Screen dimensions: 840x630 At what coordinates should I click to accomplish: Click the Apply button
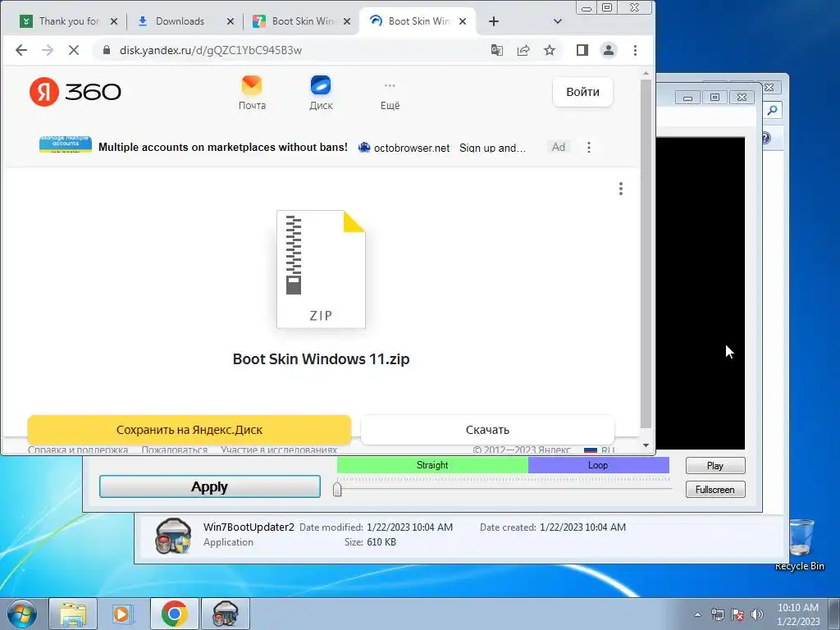[209, 486]
